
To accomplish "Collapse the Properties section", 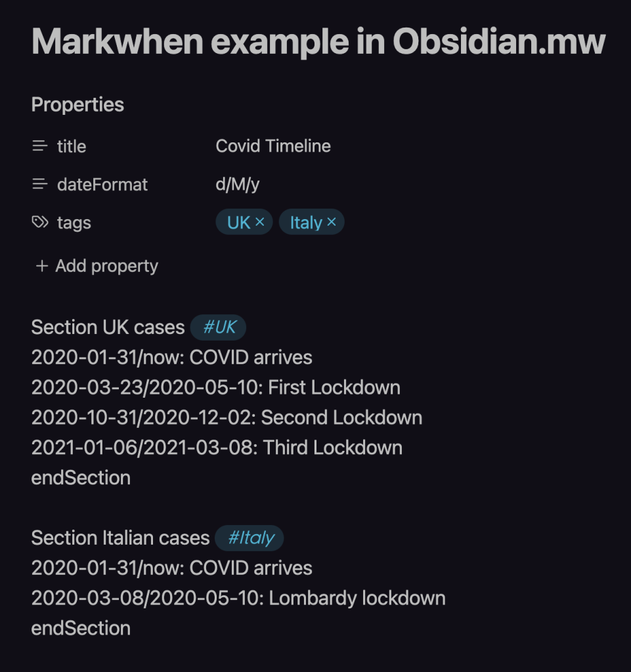I will (77, 104).
